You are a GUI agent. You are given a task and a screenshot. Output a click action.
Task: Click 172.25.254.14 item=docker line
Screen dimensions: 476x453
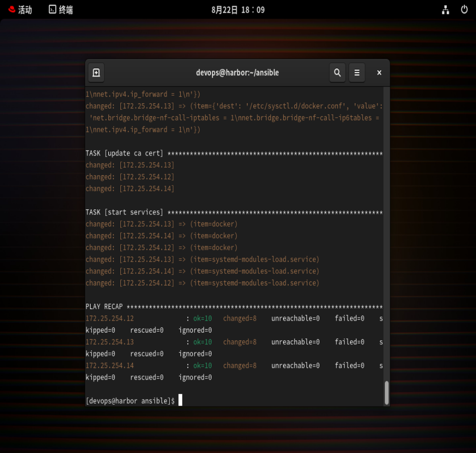162,236
